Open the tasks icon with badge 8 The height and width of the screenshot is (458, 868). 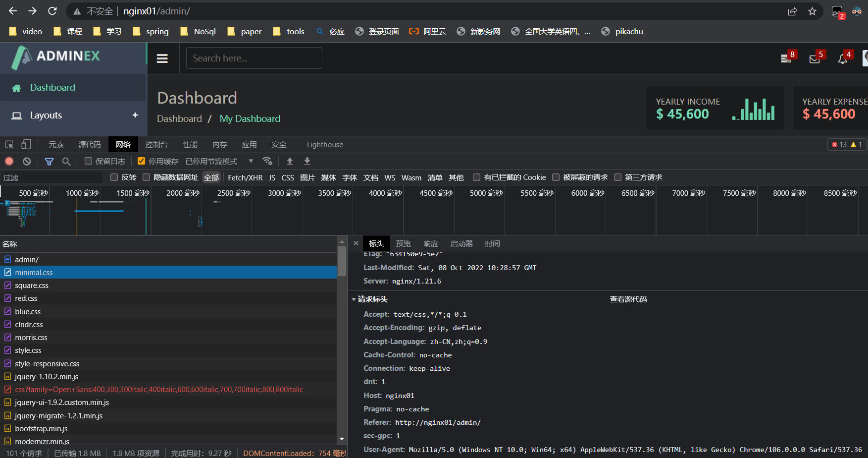point(786,59)
